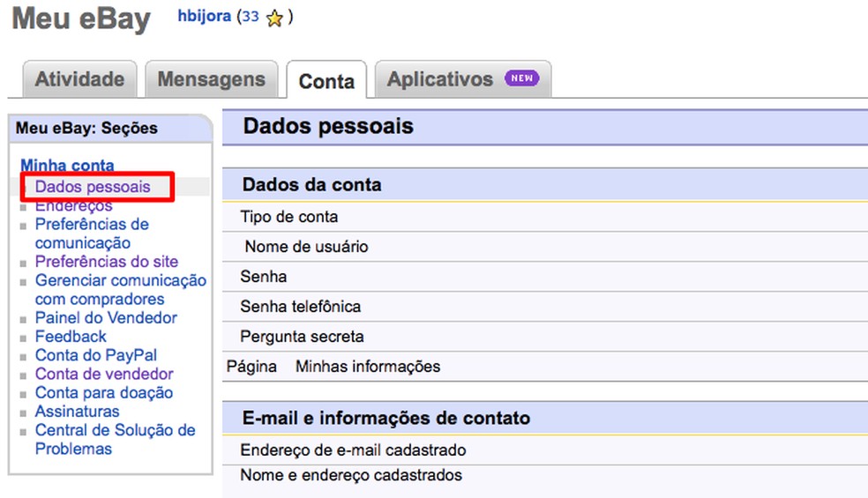Click the Meu eBay: Seções panel title

click(x=86, y=129)
